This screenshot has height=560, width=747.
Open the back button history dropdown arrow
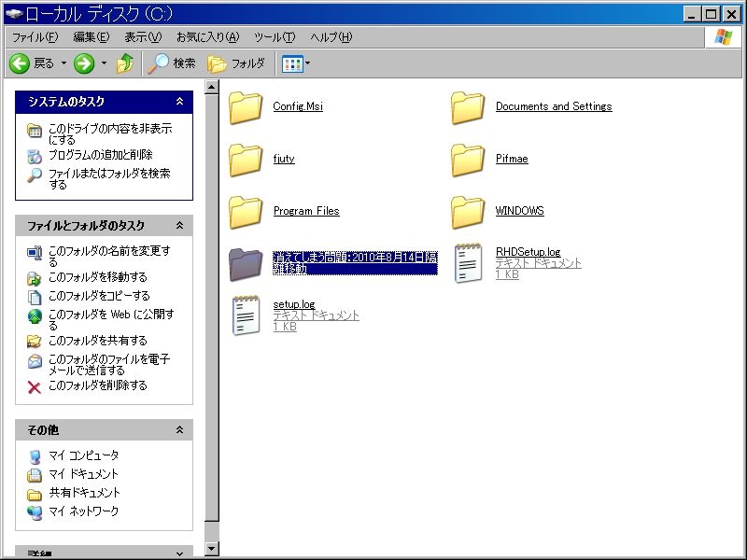point(63,63)
